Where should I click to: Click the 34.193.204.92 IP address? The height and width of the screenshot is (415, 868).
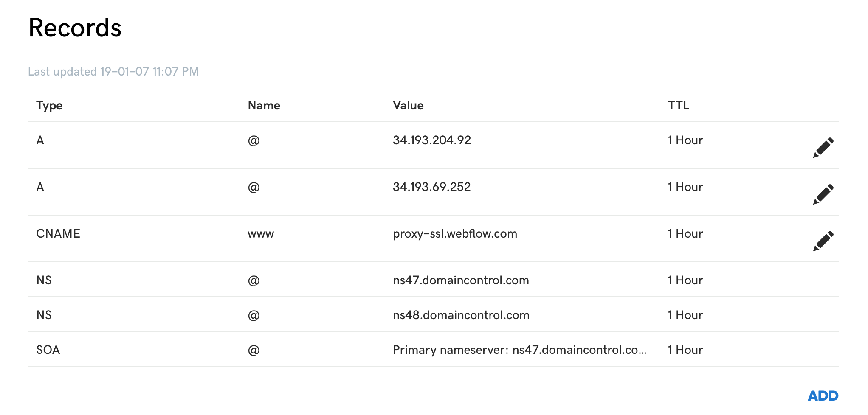point(432,140)
